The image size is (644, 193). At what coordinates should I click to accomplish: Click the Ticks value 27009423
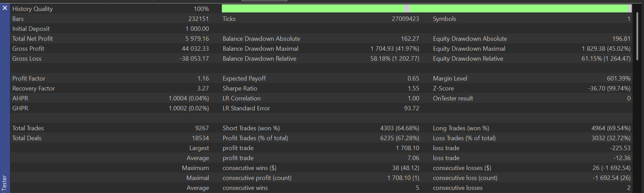tap(405, 19)
